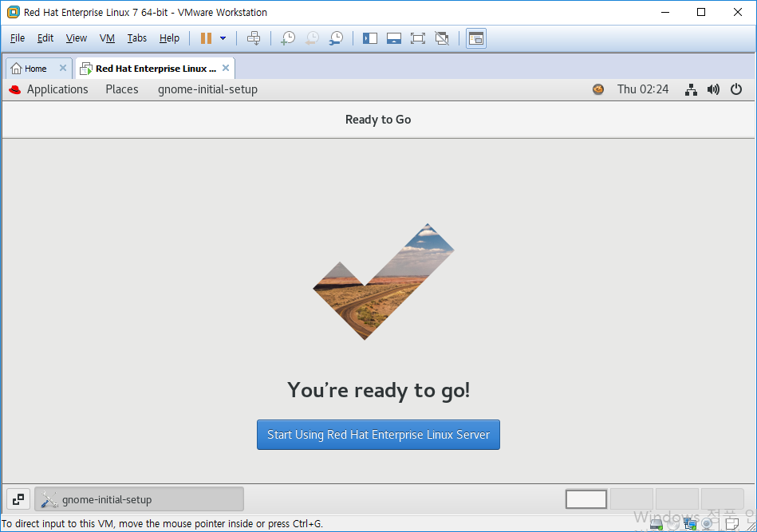Open the Places menu

tap(122, 89)
